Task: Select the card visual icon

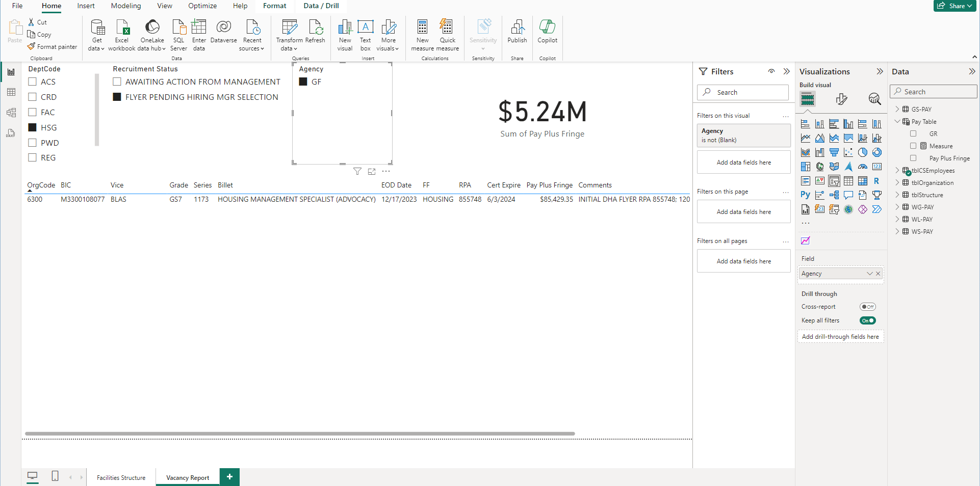Action: click(876, 167)
